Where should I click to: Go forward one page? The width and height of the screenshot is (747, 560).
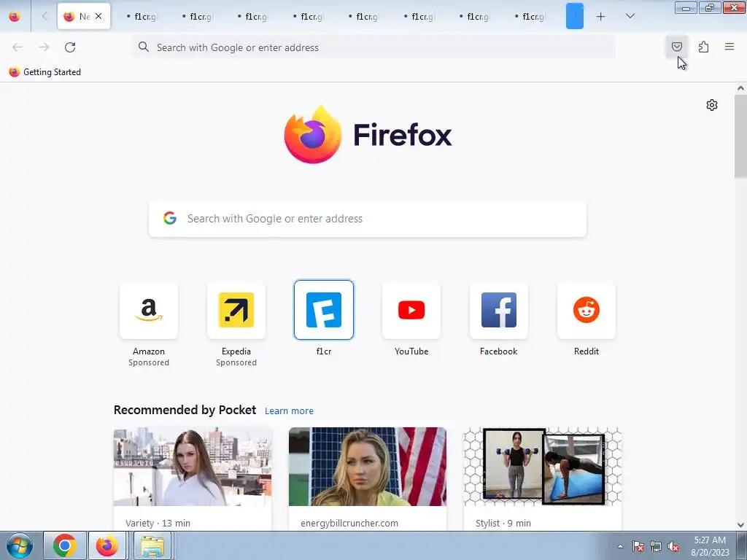44,47
